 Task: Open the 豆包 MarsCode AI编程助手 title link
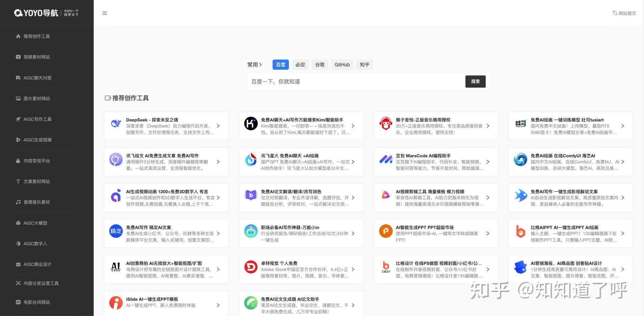coord(423,156)
